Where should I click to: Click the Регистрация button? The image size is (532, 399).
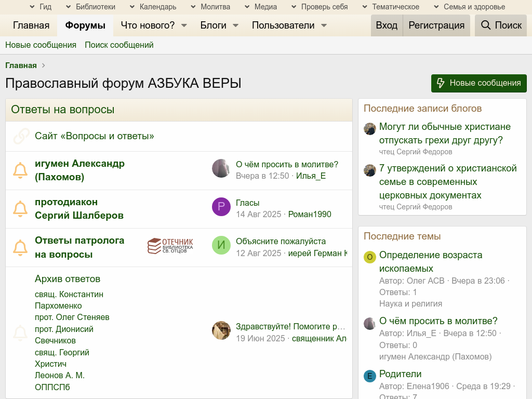pyautogui.click(x=436, y=25)
